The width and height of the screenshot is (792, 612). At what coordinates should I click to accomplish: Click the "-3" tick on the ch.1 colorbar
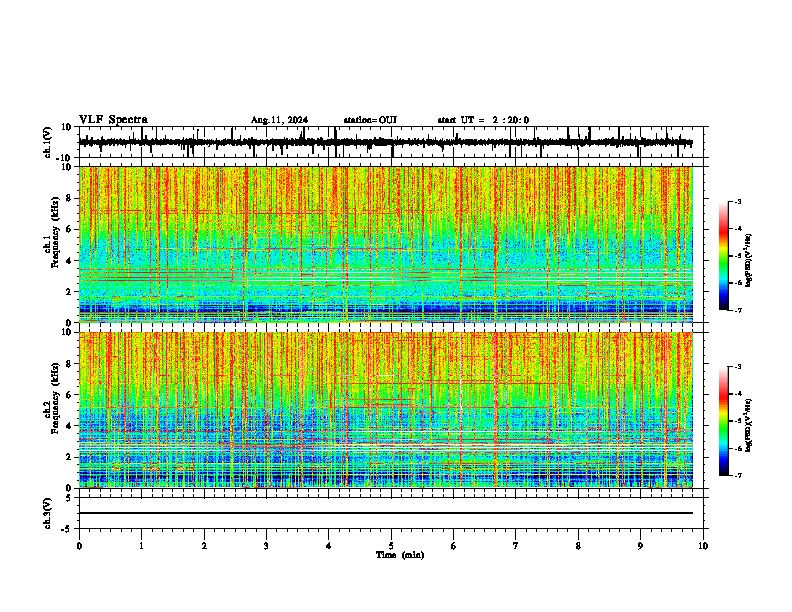click(x=737, y=202)
